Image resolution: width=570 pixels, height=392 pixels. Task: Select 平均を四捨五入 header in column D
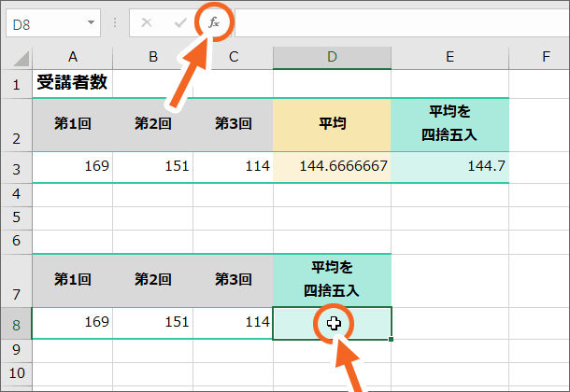(332, 280)
